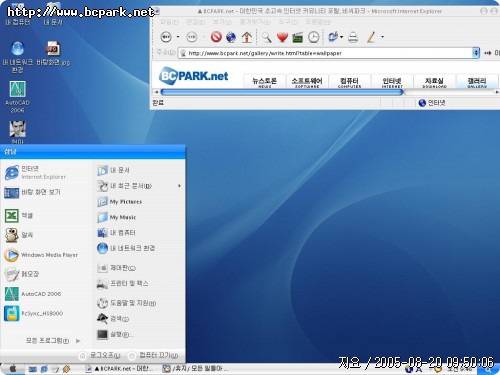Expand 내 최근 문서 submenu

[x=139, y=186]
